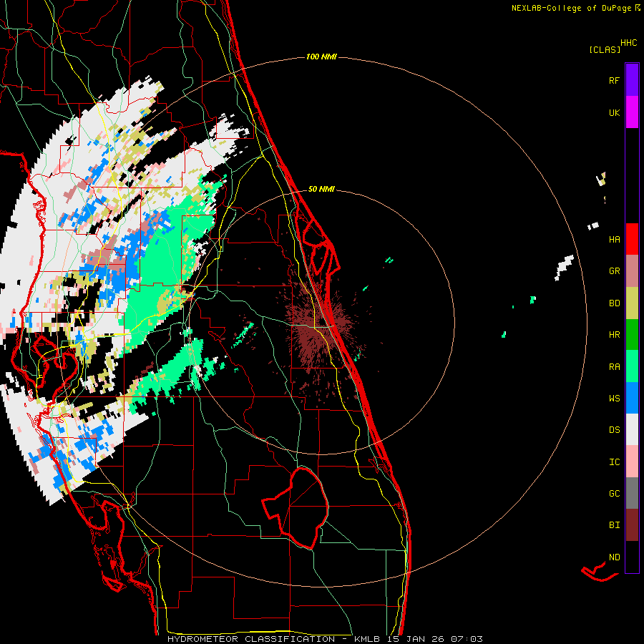Image resolution: width=644 pixels, height=644 pixels.
Task: Click the "[CLAS]" units label
Action: (x=605, y=49)
